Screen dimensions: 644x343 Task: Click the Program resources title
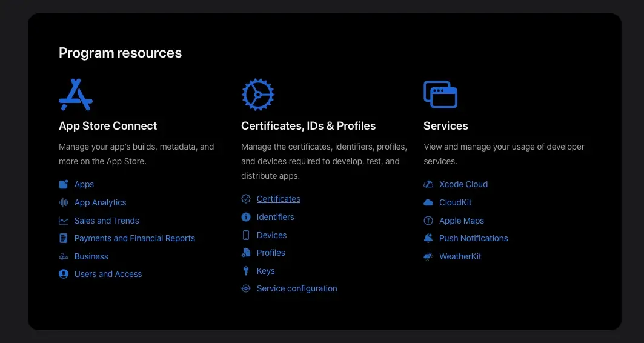pos(121,53)
